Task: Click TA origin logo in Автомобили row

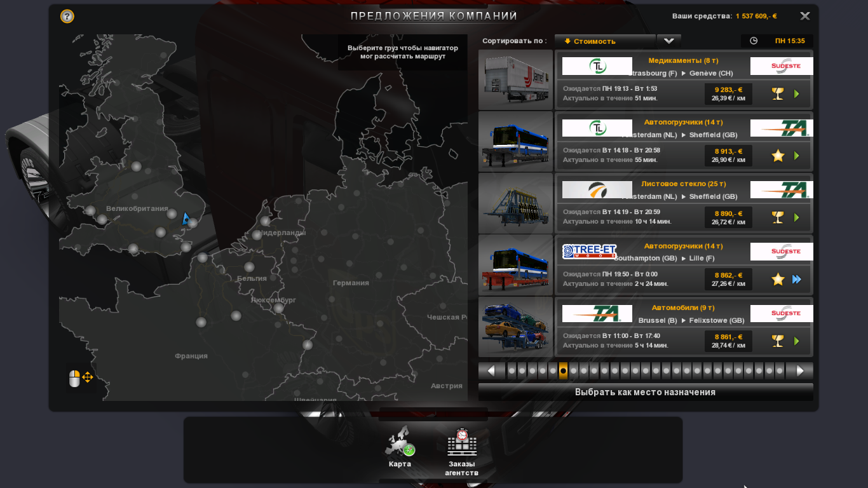Action: pos(597,314)
